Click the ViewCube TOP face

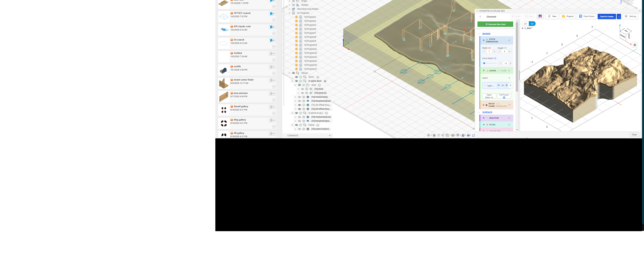pyautogui.click(x=626, y=31)
